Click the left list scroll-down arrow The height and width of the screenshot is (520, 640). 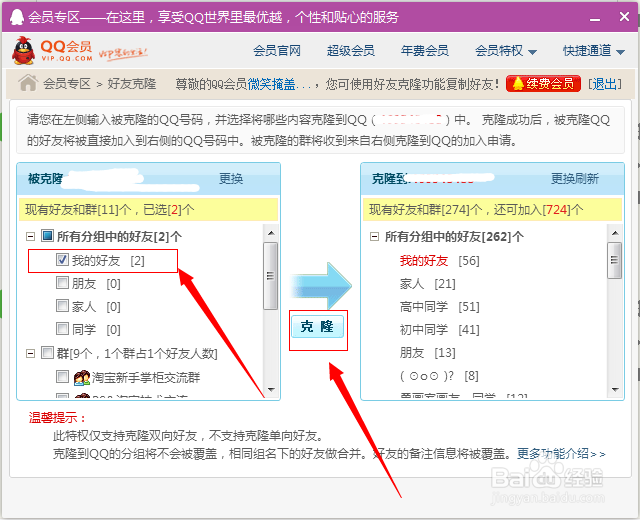click(x=271, y=390)
